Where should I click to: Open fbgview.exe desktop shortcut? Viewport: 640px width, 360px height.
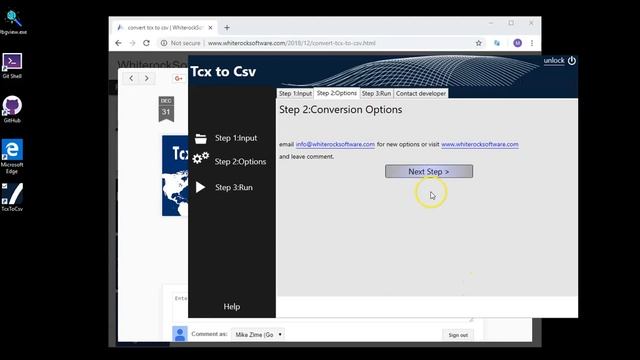click(12, 21)
